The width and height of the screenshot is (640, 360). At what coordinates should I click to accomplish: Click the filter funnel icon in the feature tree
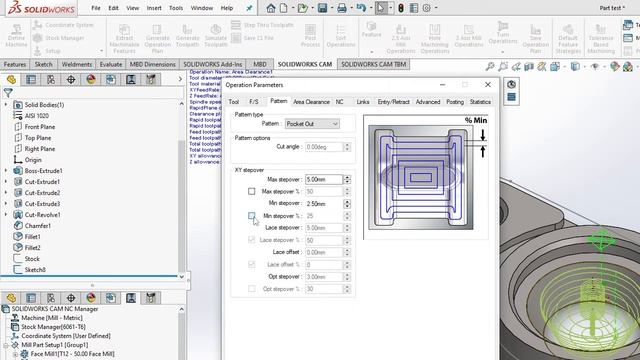point(8,93)
